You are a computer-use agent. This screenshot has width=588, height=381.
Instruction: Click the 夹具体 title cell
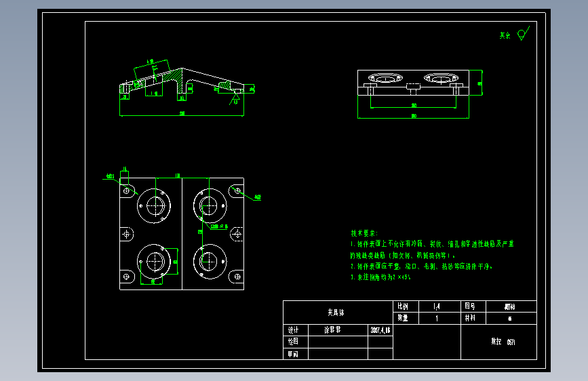tap(338, 313)
